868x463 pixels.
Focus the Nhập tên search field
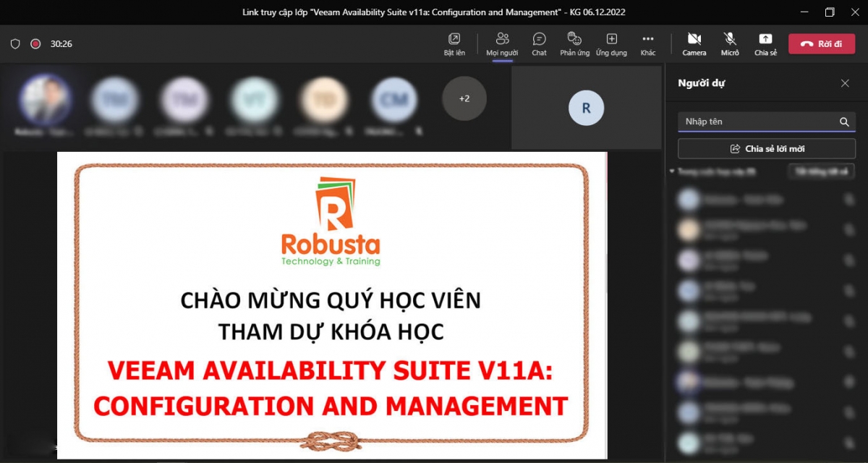[x=767, y=122]
